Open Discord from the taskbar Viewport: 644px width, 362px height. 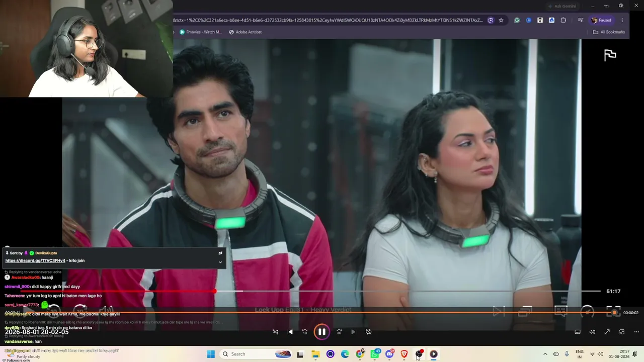point(389,354)
